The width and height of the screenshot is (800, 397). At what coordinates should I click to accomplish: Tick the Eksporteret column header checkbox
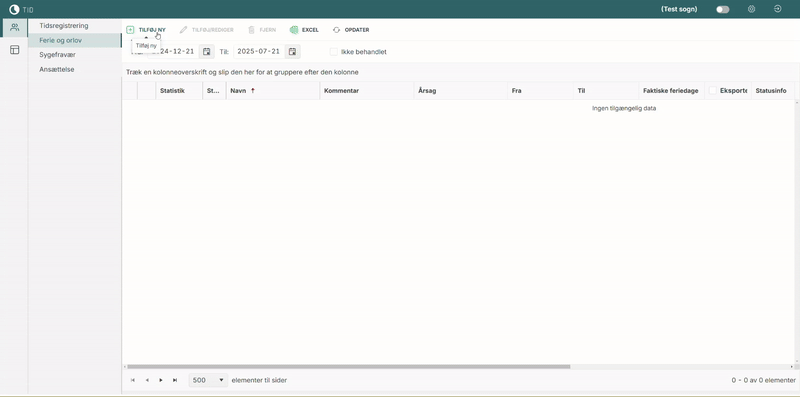pyautogui.click(x=712, y=90)
